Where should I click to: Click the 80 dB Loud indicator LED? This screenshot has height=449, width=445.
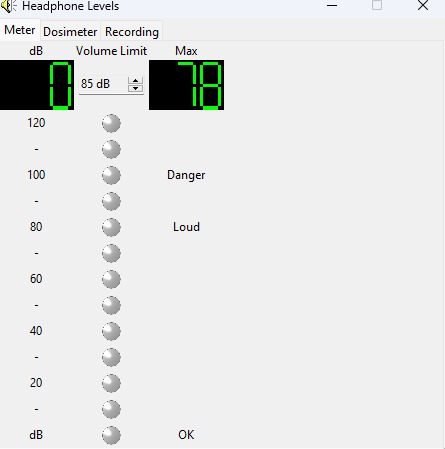click(111, 227)
